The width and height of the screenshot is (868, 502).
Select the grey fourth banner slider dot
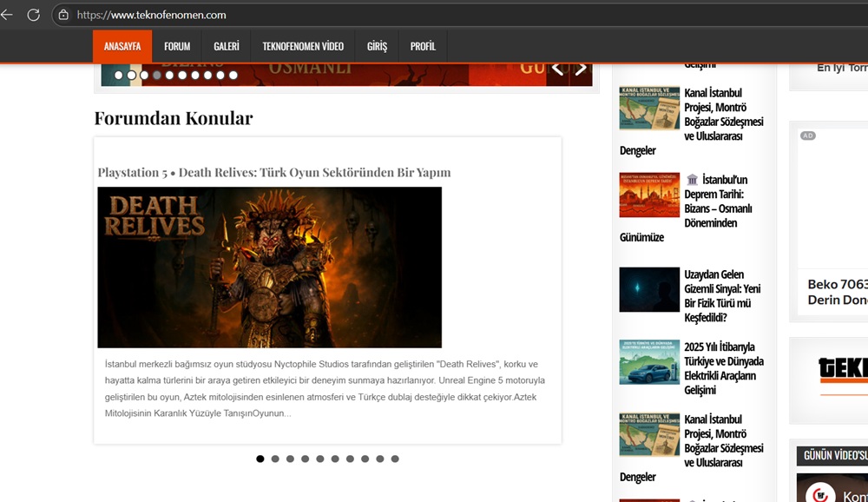point(156,75)
